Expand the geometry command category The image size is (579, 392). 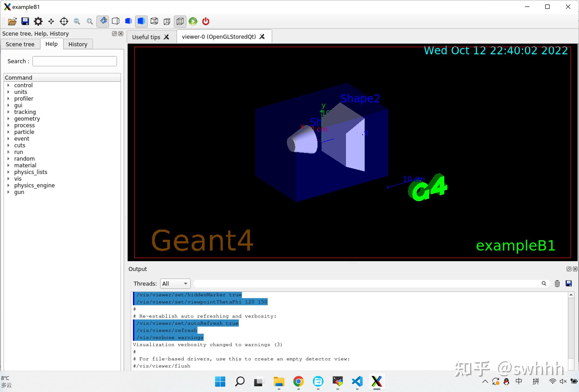point(9,119)
